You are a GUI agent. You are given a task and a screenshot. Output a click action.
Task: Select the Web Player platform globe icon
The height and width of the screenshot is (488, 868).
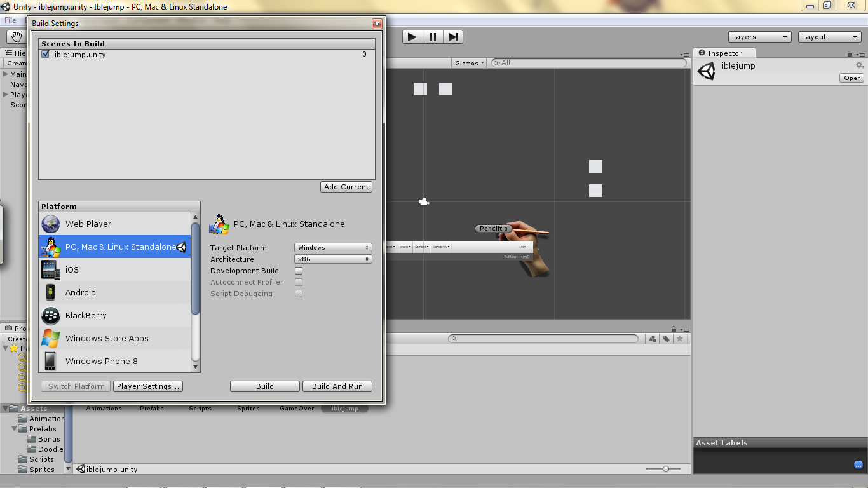(x=51, y=224)
